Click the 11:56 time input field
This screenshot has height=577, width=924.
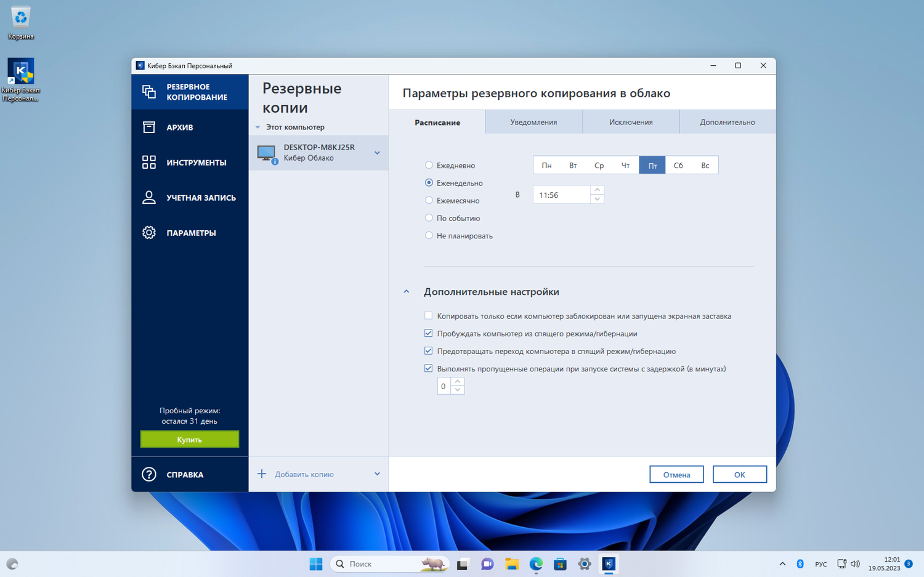click(562, 195)
